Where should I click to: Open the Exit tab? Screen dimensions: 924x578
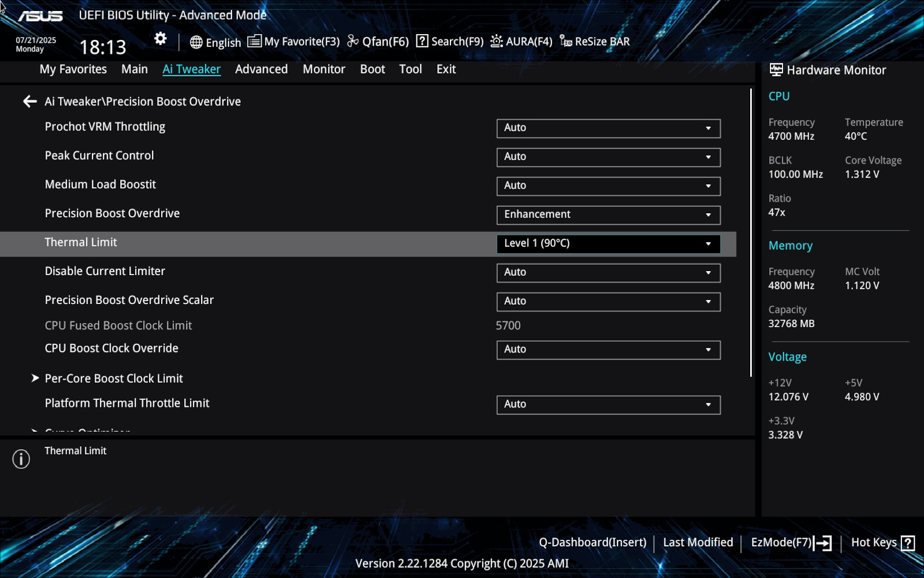point(446,69)
